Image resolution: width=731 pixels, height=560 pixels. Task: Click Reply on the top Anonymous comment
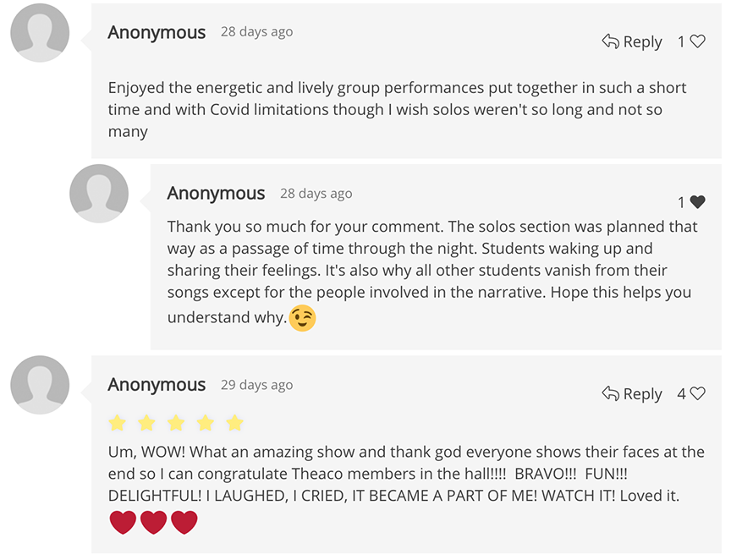coord(643,41)
